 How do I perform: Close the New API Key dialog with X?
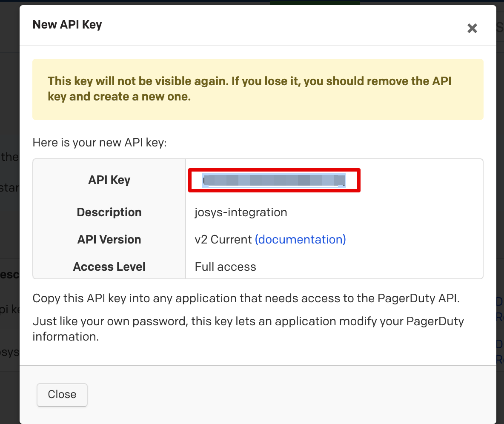472,29
